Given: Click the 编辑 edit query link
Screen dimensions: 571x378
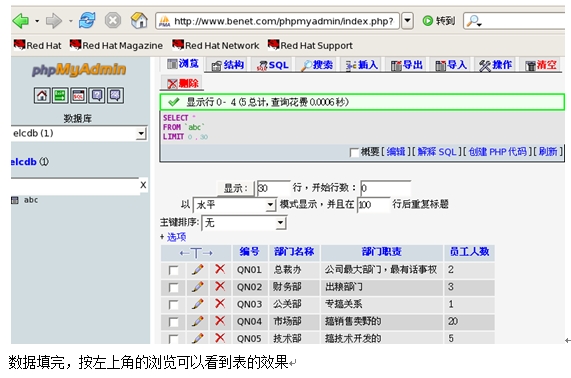Looking at the screenshot, I should tap(396, 151).
